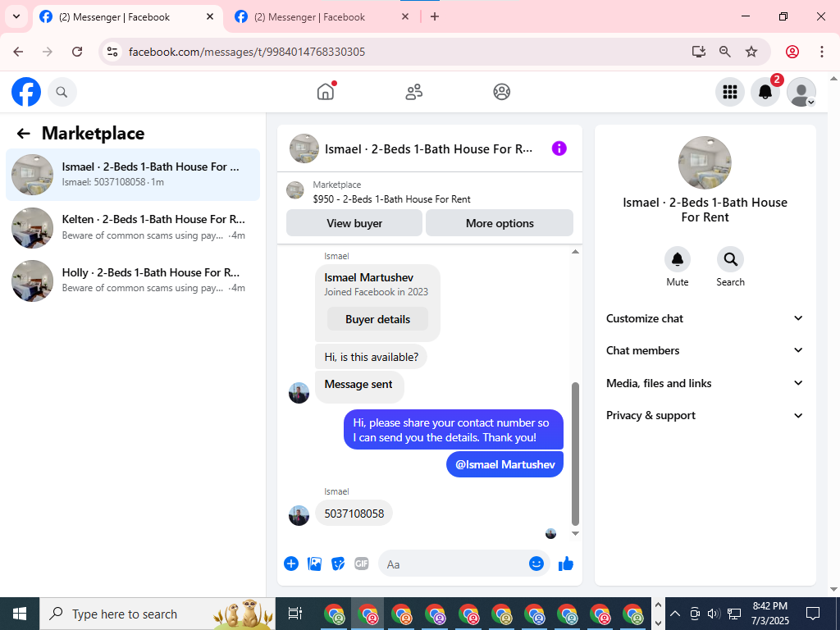Open a new browser tab
The height and width of the screenshot is (630, 840).
point(435,16)
